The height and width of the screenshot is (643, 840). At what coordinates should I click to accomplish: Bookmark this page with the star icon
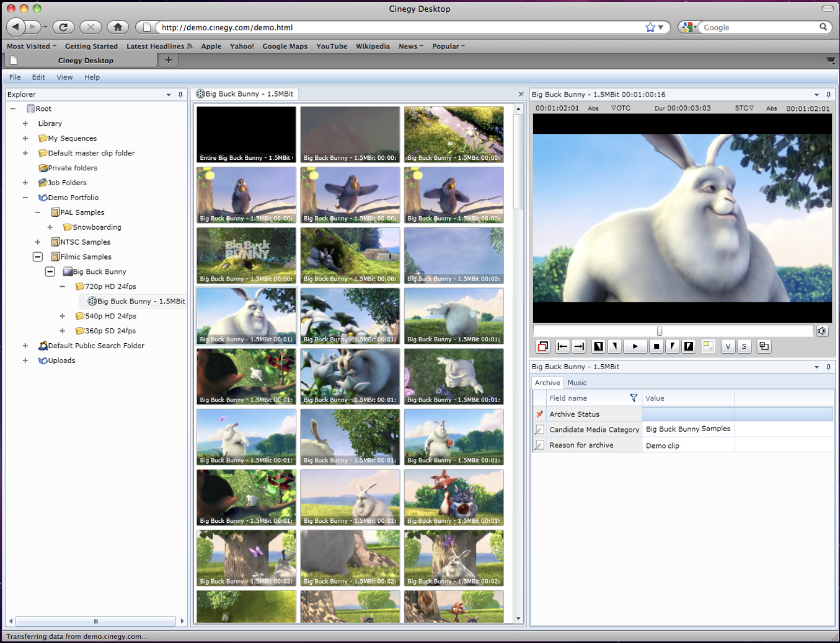point(650,27)
